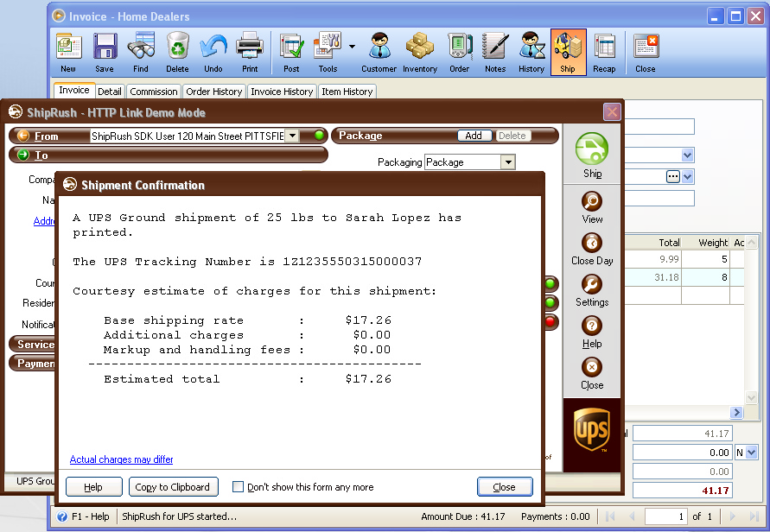The height and width of the screenshot is (532, 770).
Task: Open the Invoice History tab
Action: pyautogui.click(x=282, y=92)
